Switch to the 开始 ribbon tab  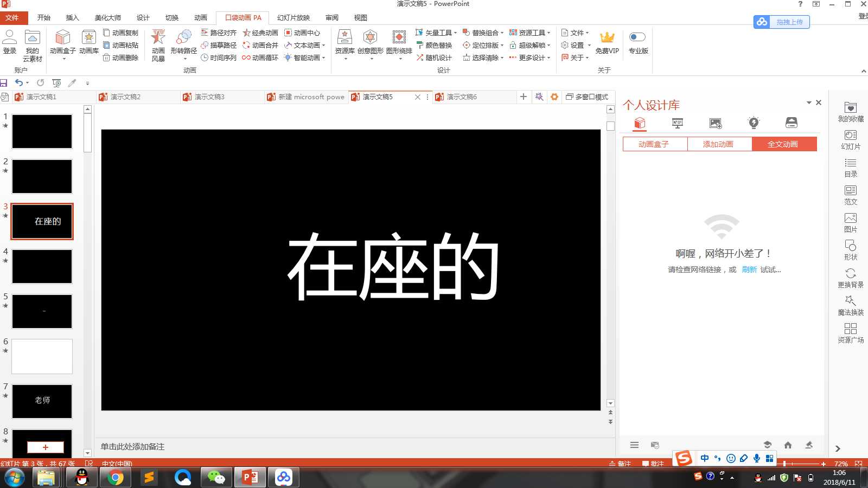(x=44, y=18)
